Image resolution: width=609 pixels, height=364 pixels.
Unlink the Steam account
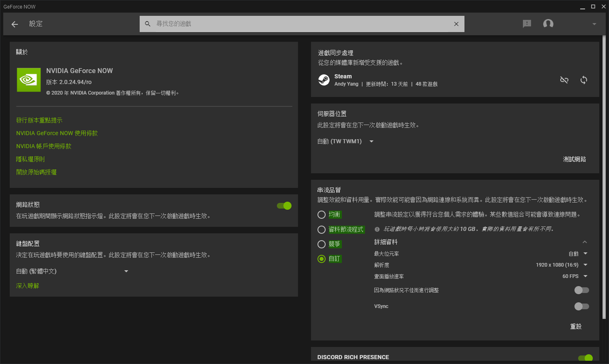coord(564,80)
